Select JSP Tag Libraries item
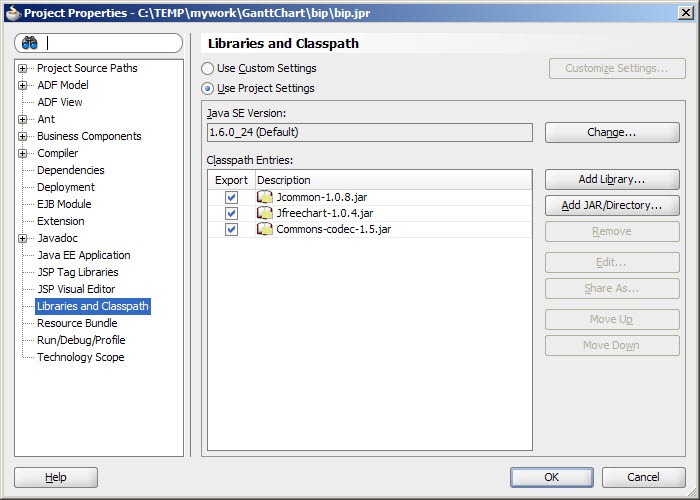 78,272
